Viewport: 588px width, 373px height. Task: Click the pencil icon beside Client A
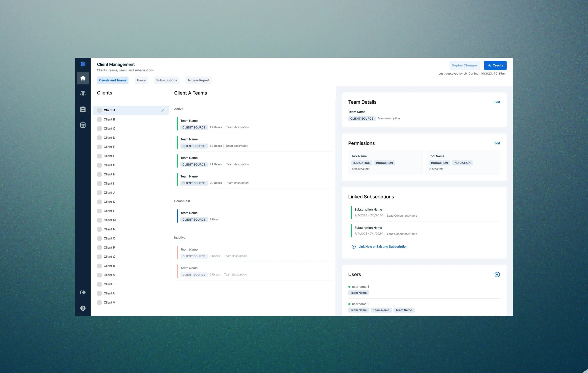coord(163,110)
